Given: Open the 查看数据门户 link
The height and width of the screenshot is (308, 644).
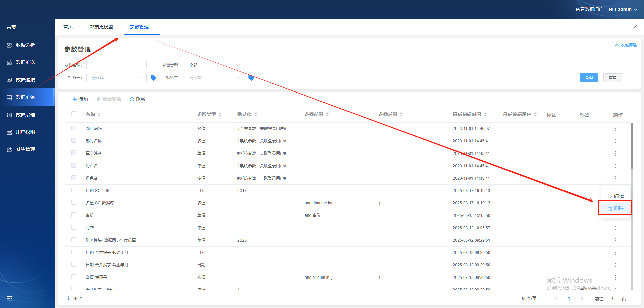Looking at the screenshot, I should click(x=589, y=9).
